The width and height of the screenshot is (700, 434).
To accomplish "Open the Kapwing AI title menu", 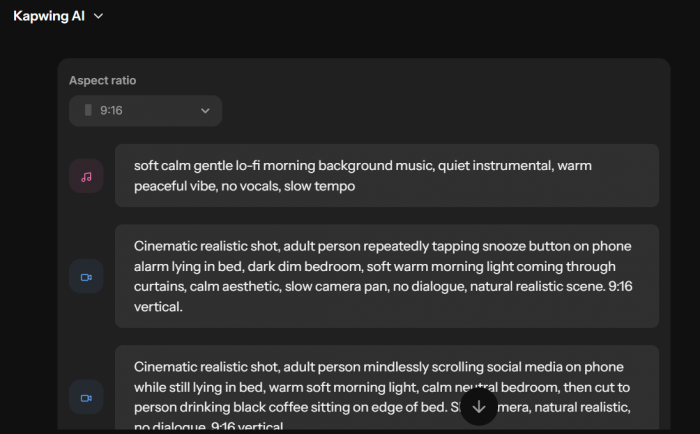I will tap(58, 16).
